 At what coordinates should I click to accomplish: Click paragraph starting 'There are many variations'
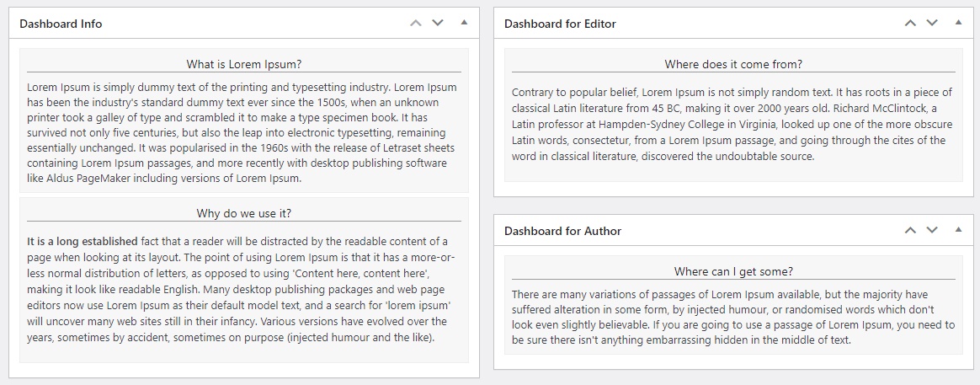[x=733, y=317]
